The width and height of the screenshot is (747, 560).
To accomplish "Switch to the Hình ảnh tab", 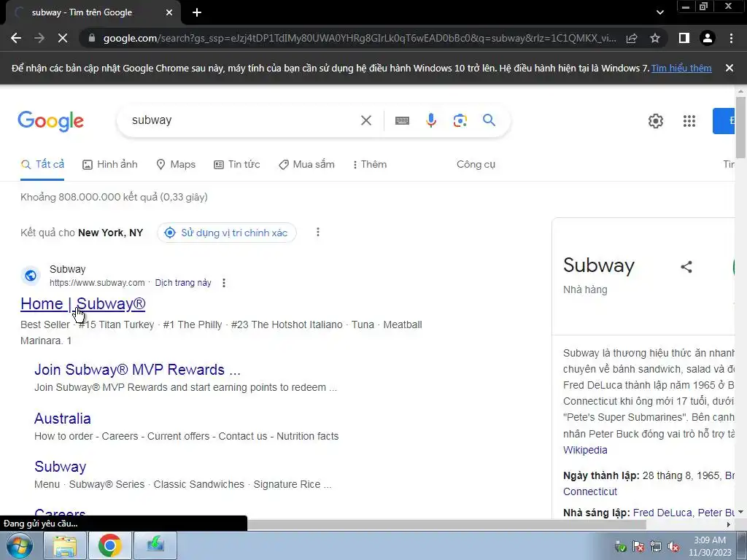I will pyautogui.click(x=110, y=164).
